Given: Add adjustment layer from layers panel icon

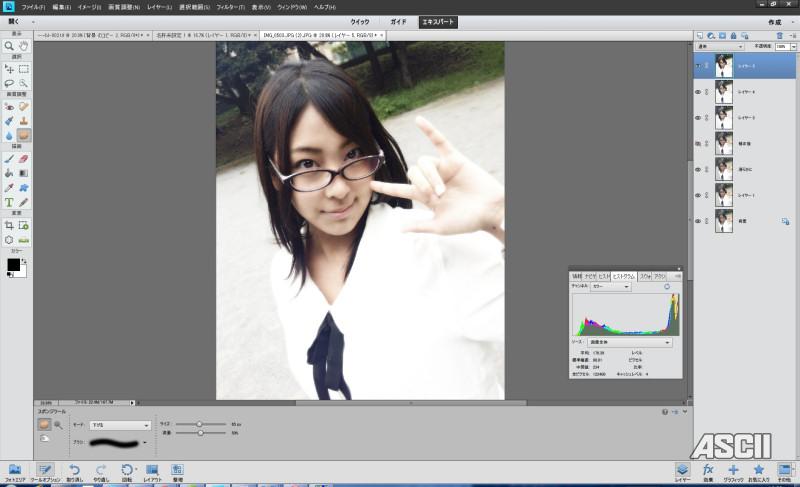Looking at the screenshot, I should (711, 36).
